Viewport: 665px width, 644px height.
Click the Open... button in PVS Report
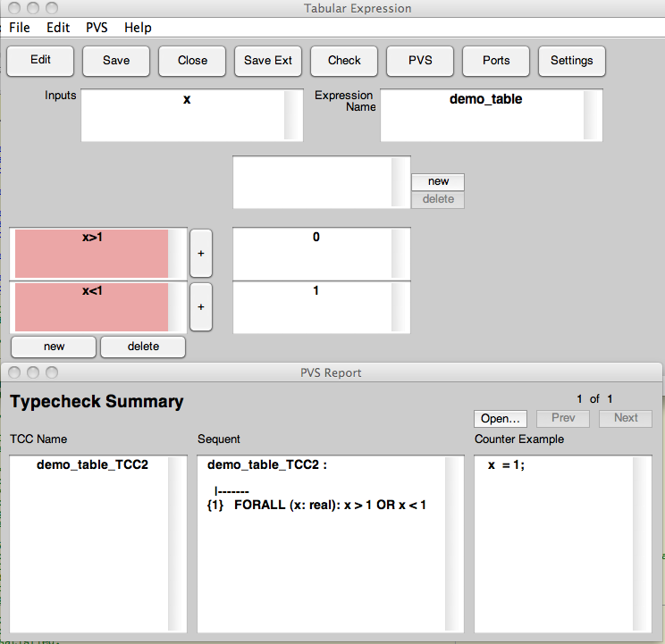coord(500,418)
